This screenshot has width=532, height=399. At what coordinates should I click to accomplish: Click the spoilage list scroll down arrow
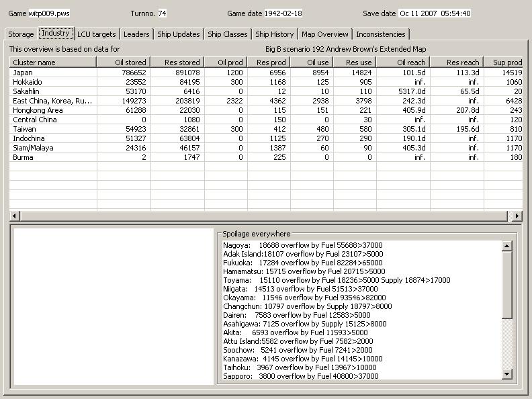507,374
